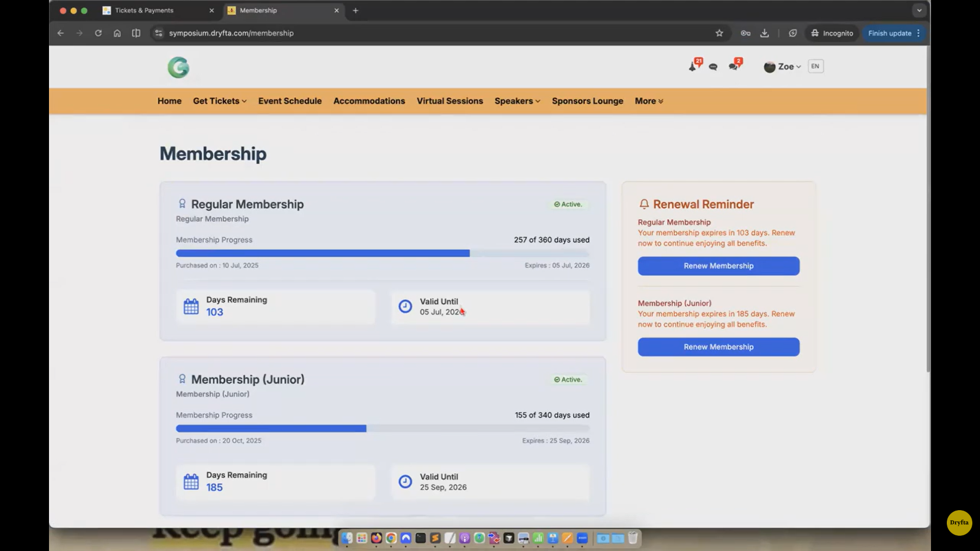Open Chrome from the dock
This screenshot has width=980, height=551.
(x=391, y=538)
